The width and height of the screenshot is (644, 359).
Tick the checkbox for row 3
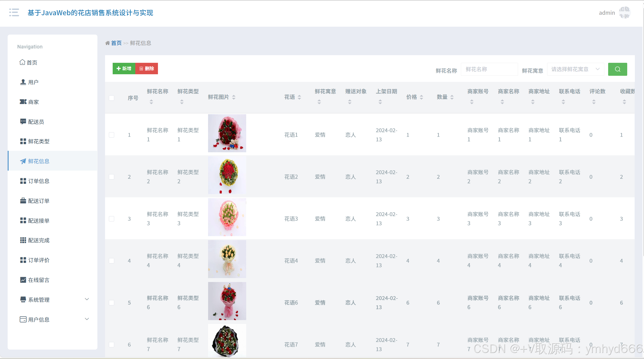(x=111, y=219)
